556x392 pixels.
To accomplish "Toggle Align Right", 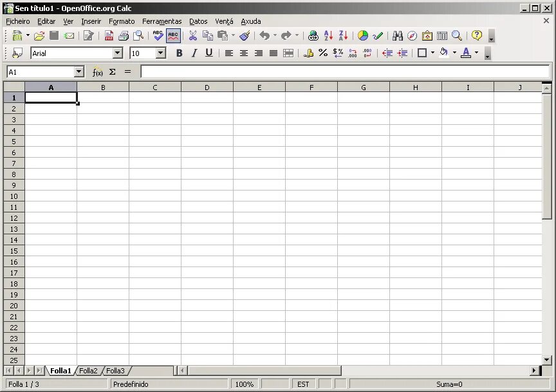I will 259,53.
